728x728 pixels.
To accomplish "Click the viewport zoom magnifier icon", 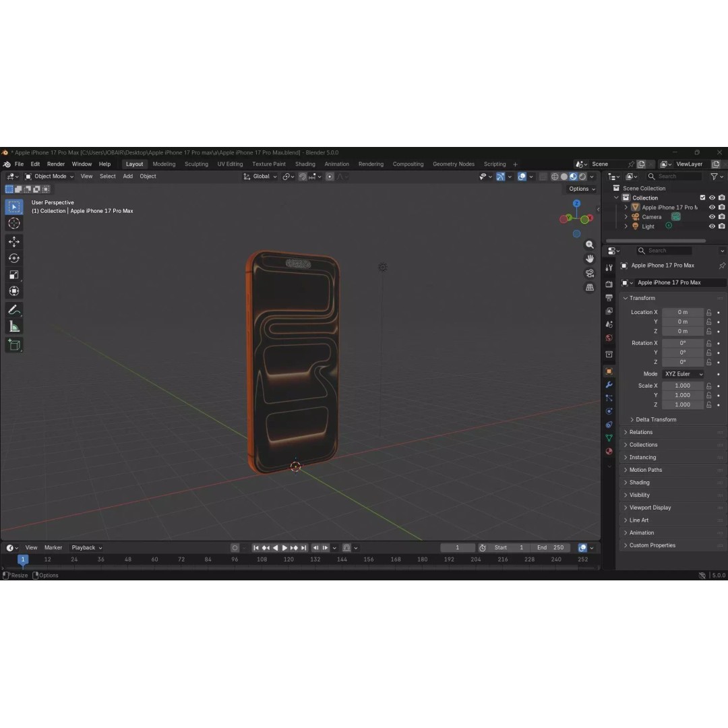I will tap(590, 245).
